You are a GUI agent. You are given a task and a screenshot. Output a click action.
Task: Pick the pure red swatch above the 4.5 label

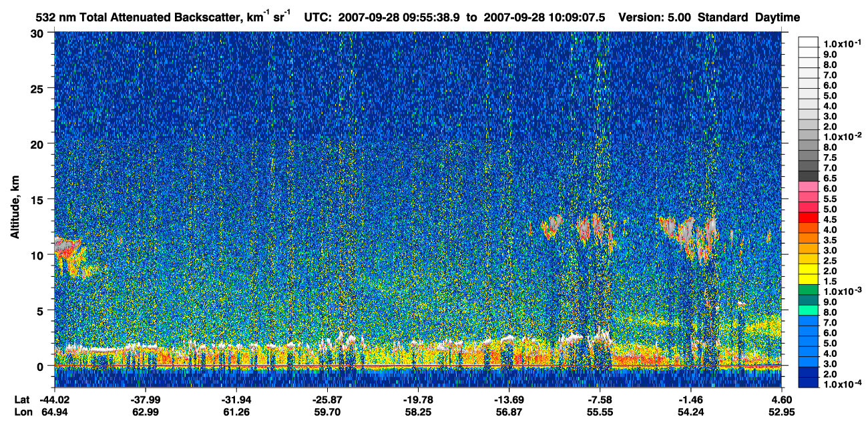[808, 216]
